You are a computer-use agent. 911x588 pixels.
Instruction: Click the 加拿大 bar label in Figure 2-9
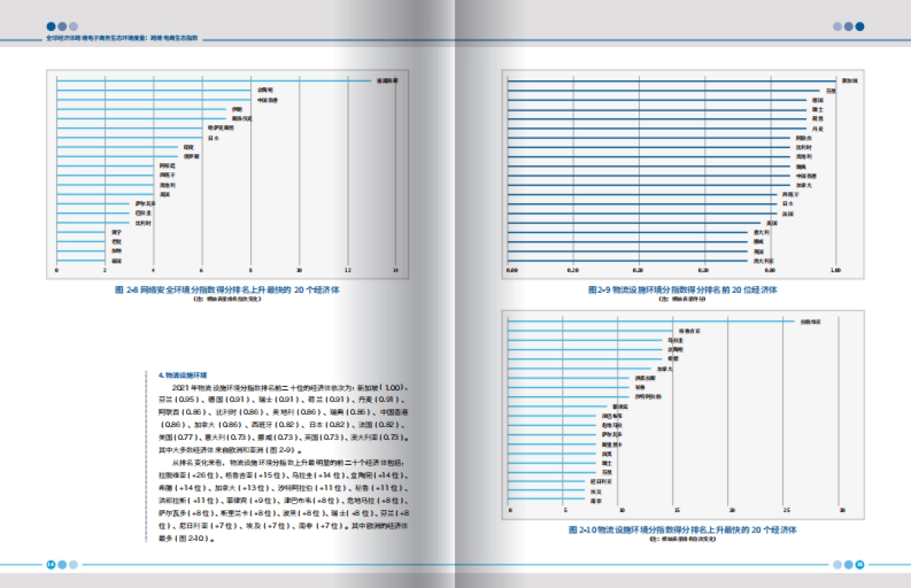pos(804,185)
